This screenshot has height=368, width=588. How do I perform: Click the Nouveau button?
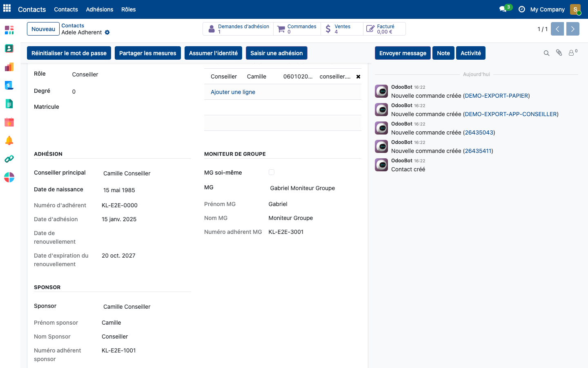pos(43,29)
